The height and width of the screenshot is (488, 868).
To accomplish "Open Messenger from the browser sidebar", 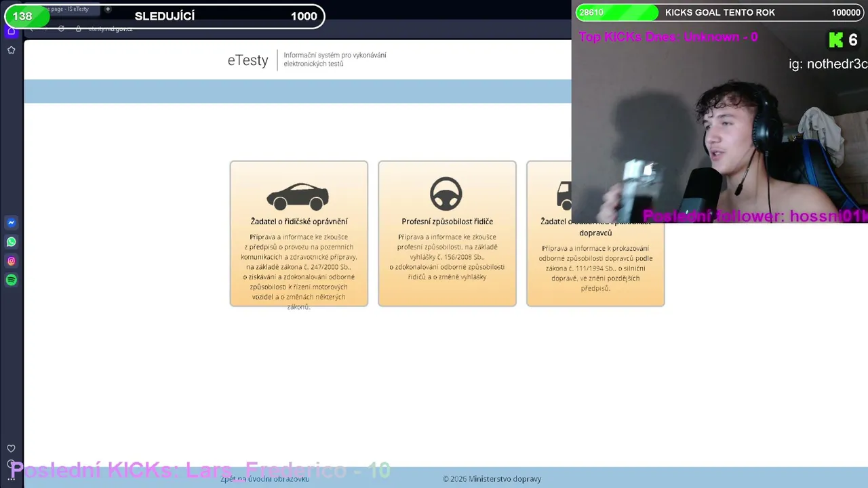I will point(11,222).
